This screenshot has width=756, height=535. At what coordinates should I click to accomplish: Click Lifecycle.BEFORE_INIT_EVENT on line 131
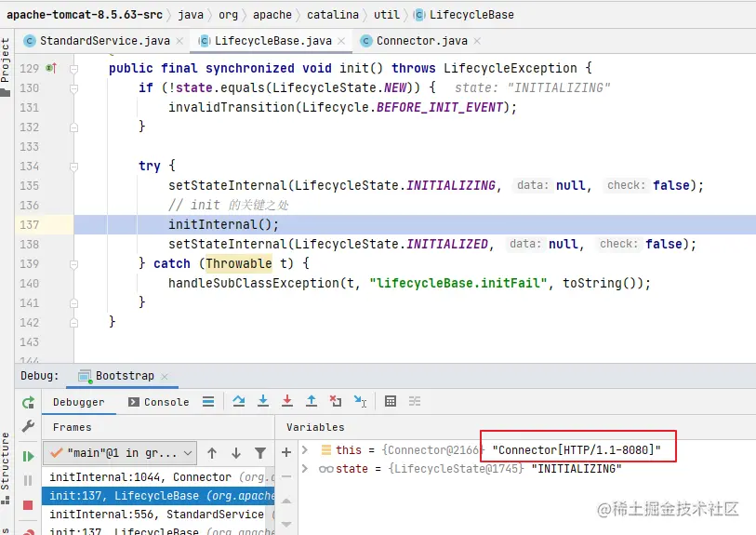pyautogui.click(x=403, y=108)
